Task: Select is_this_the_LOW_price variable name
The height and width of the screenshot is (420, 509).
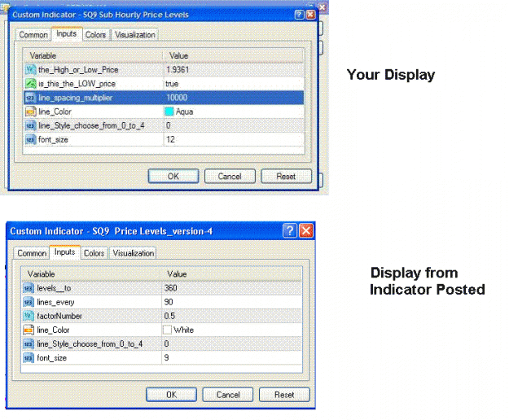Action: (x=77, y=84)
